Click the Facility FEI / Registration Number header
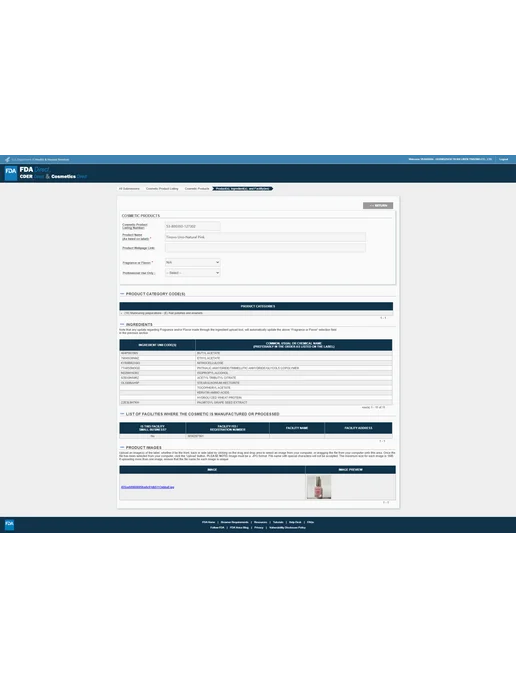Screen dimensions: 516x688 (227, 428)
